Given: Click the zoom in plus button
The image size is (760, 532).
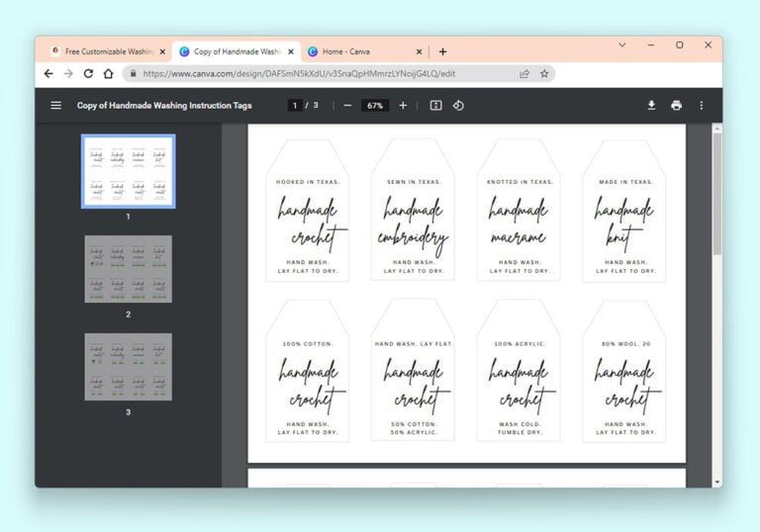Looking at the screenshot, I should point(403,106).
